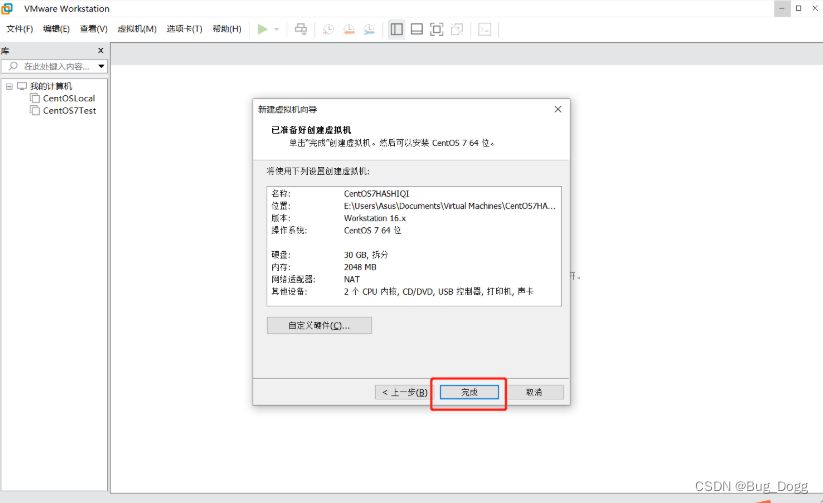Select the CentOSLocal virtual machine
Image resolution: width=823 pixels, height=503 pixels.
(x=69, y=98)
